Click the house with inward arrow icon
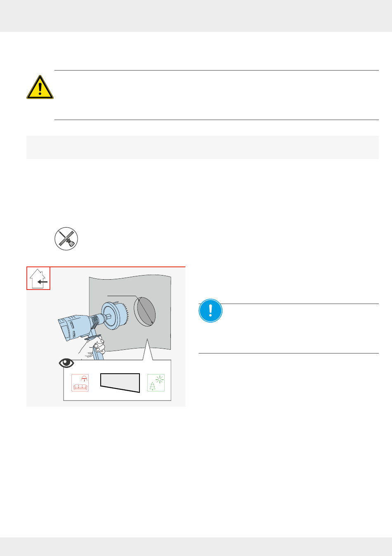Viewport: 392px width, 556px height. (38, 278)
